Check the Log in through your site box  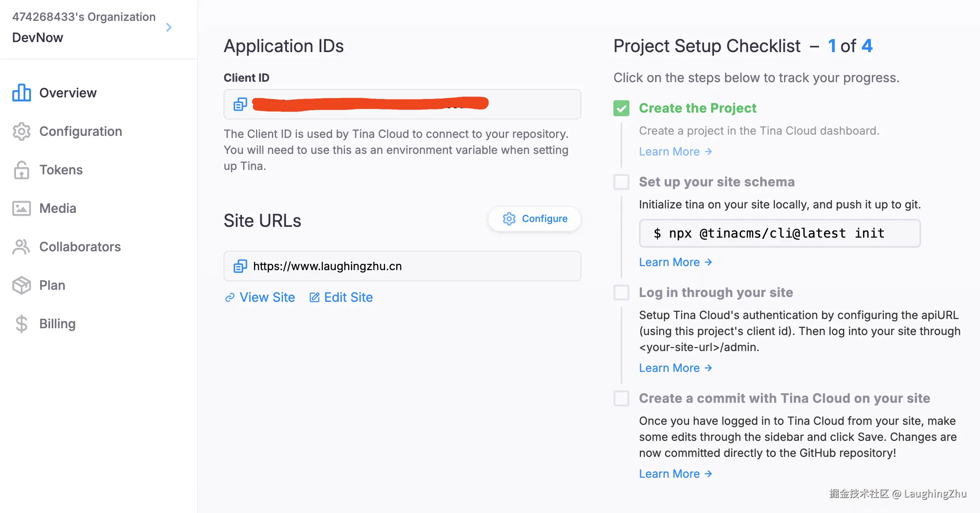pos(621,293)
